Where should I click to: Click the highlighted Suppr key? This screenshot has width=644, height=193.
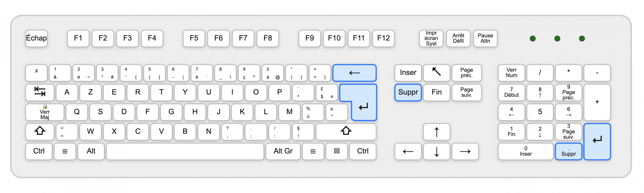click(408, 93)
